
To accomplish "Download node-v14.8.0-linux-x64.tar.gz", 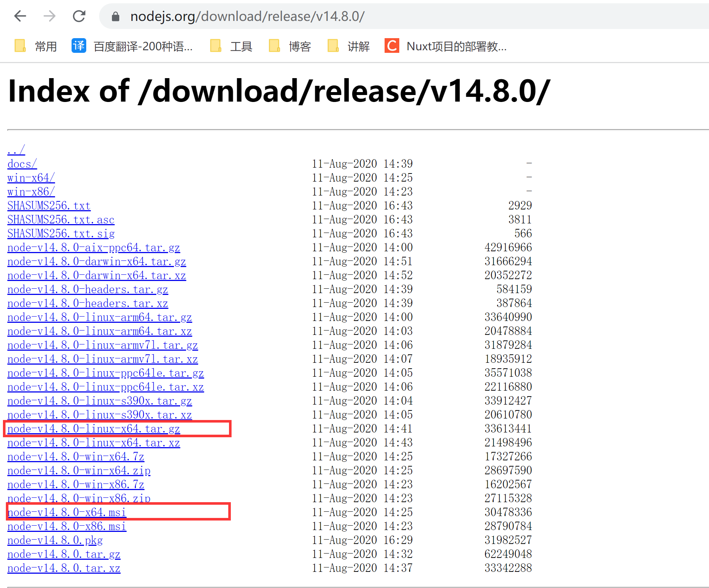I will click(x=94, y=429).
